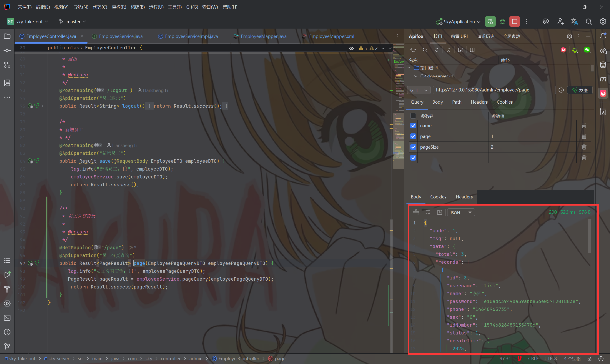Viewport: 610px width, 364px height.
Task: Open the JSON format dropdown
Action: pos(461,212)
